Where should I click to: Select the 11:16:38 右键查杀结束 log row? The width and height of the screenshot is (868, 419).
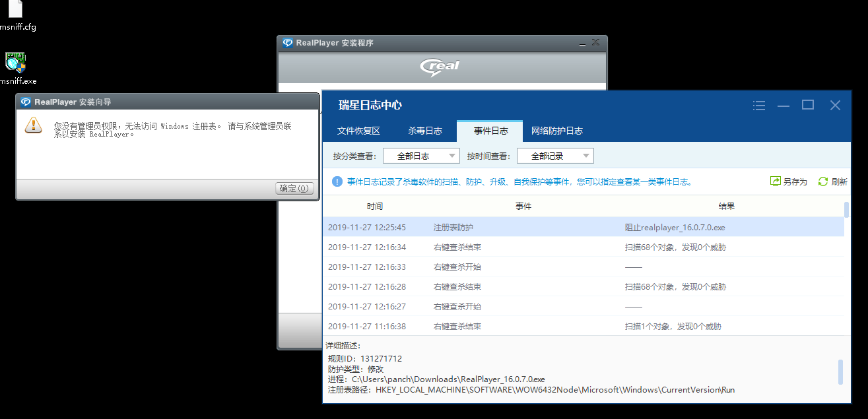point(584,326)
